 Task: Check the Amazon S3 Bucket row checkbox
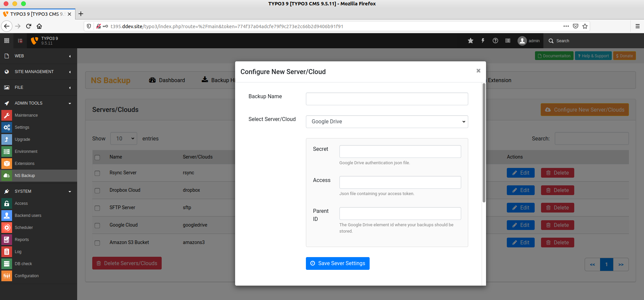pyautogui.click(x=97, y=243)
